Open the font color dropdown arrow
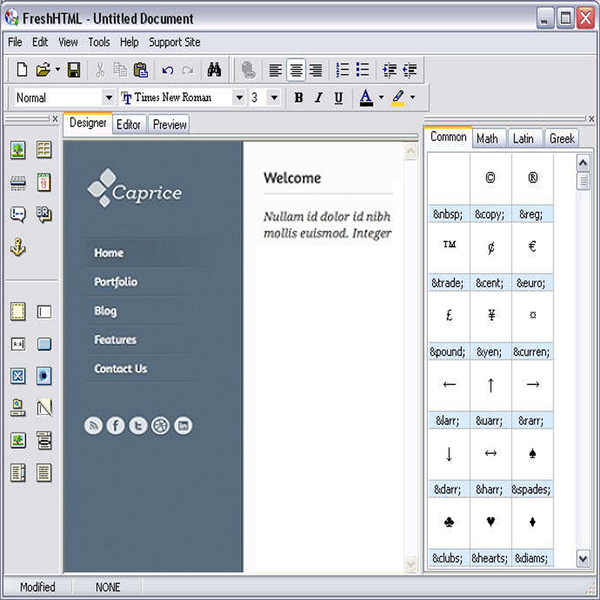This screenshot has height=600, width=600. 381,97
